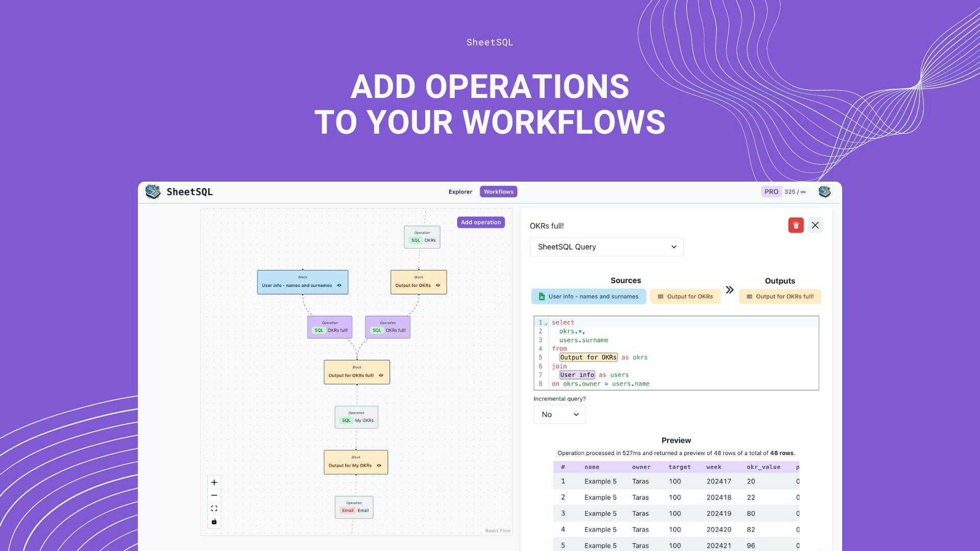Screen dimensions: 980x551
Task: Click week cell 202418 in preview row 2
Action: click(719, 497)
